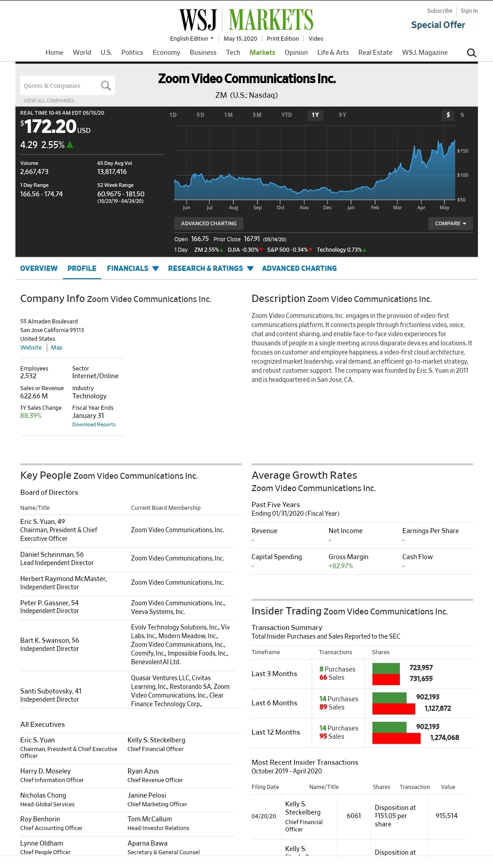Viewport: 493px width, 868px height.
Task: Select the 3Y chart range
Action: pos(342,115)
